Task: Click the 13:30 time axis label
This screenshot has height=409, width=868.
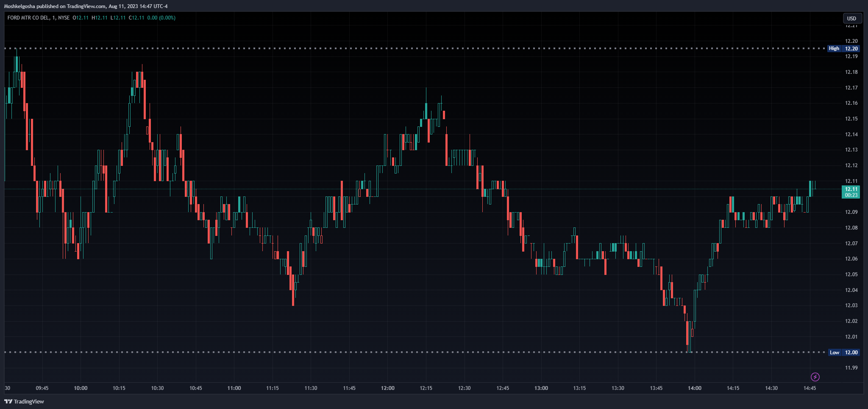Action: coord(618,388)
